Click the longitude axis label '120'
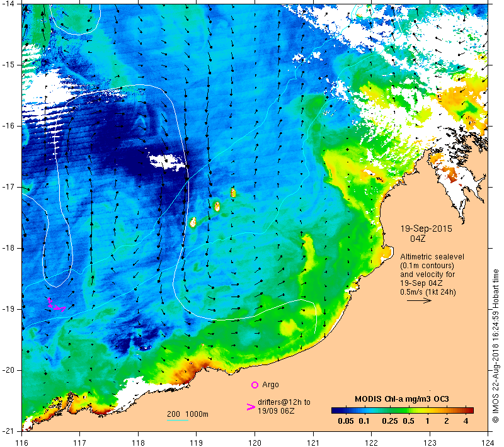 tap(255, 443)
